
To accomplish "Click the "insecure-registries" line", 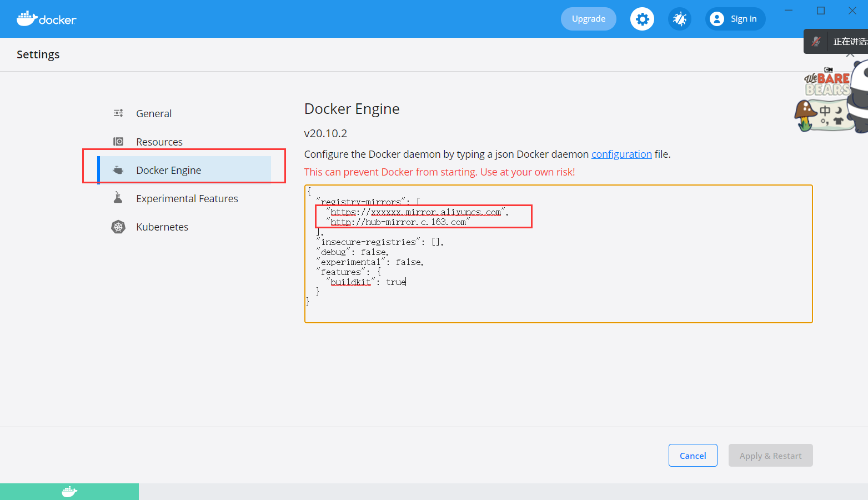I will click(380, 242).
